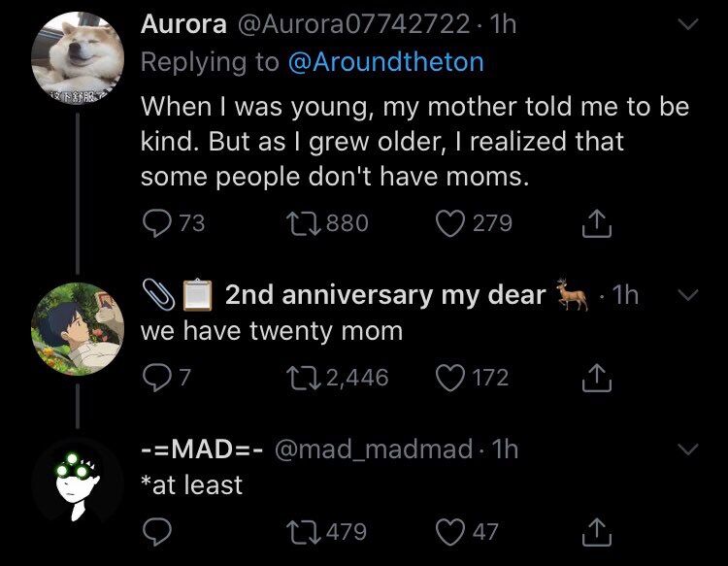Screen dimensions: 728x566
Task: Open the @Aroundtheton mention link
Action: point(385,62)
